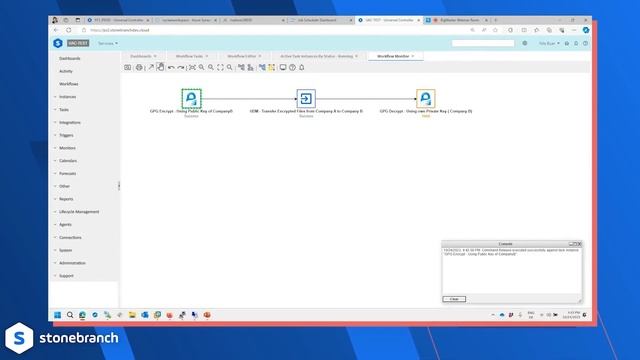Click the fit-to-window toolbar icon after redo
This screenshot has height=360, width=640.
192,67
